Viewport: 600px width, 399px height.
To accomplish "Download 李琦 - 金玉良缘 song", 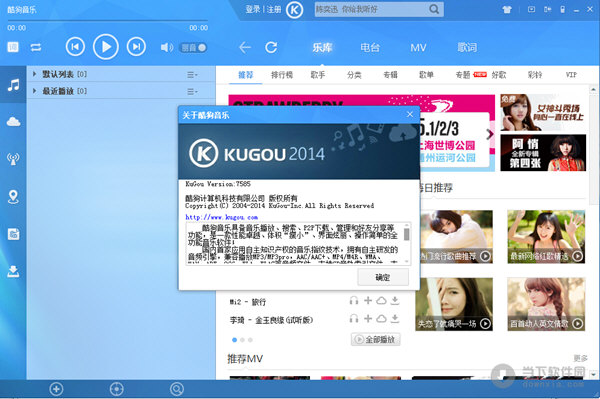I will [395, 318].
